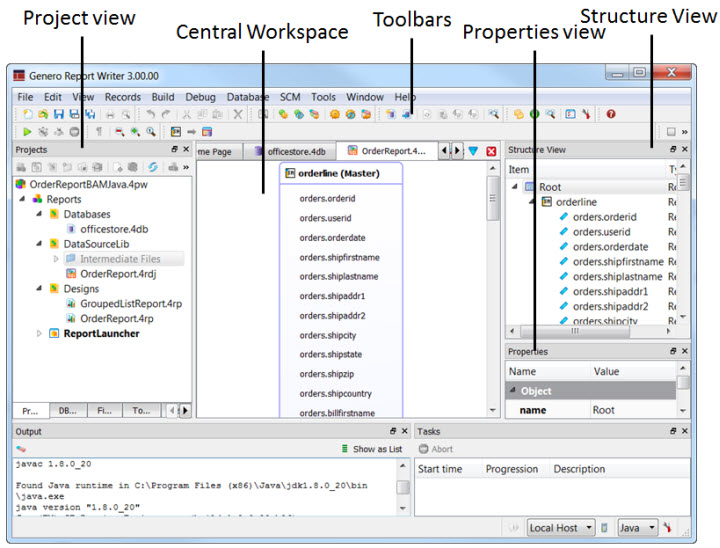
Task: Collapse the Root node in Structure View
Action: point(515,186)
